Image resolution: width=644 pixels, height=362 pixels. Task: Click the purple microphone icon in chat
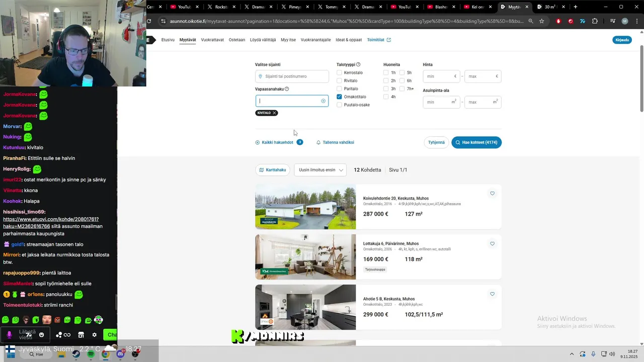pyautogui.click(x=9, y=335)
